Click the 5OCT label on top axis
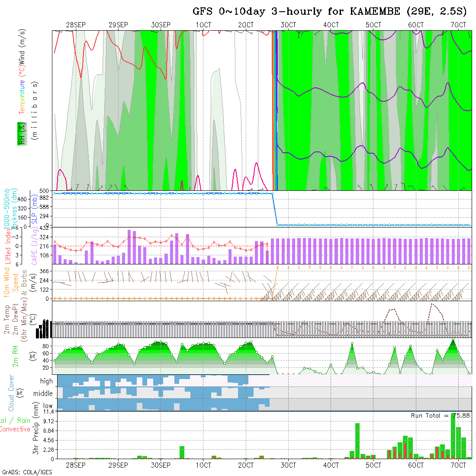The height and width of the screenshot is (476, 476). click(x=373, y=25)
